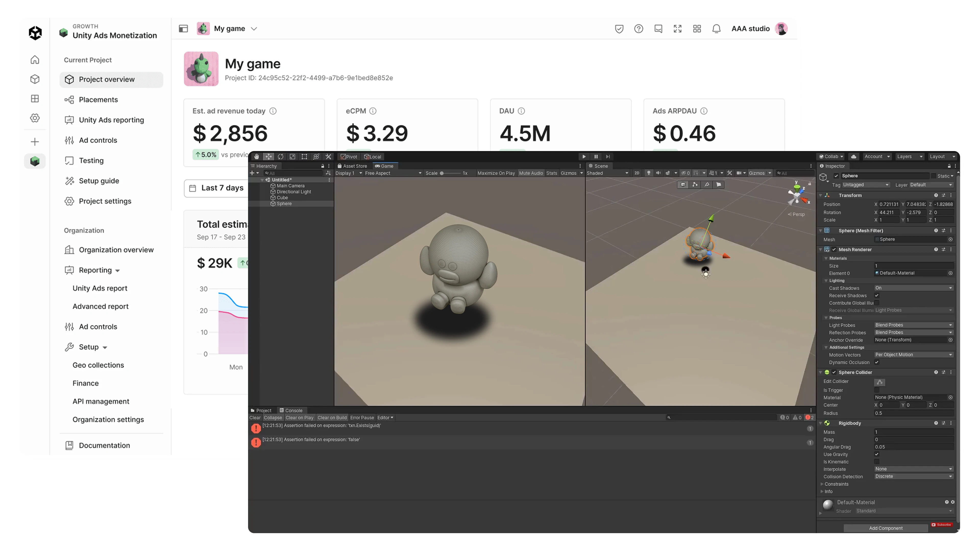Open Unity Ads reporting in the sidebar
Screen dimensions: 980x551
[112, 120]
